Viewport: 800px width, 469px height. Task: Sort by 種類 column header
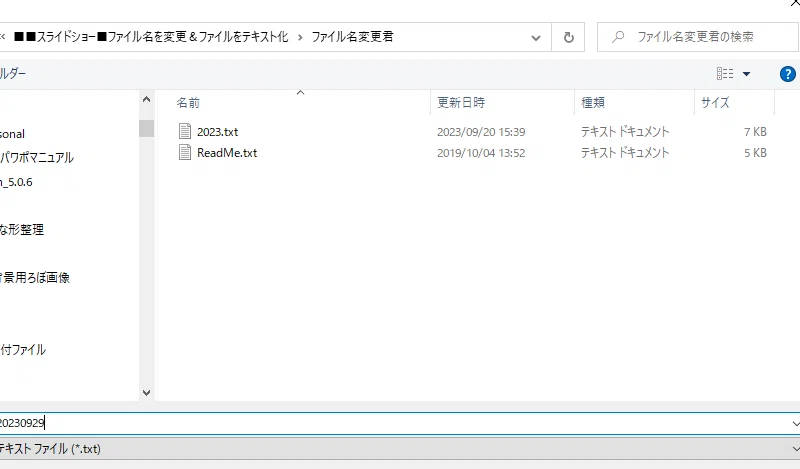(593, 103)
